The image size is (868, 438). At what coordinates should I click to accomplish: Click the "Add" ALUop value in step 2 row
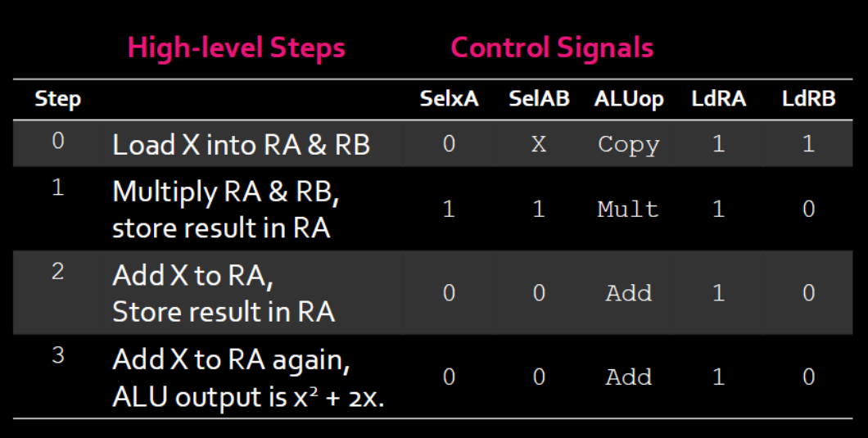tap(628, 293)
